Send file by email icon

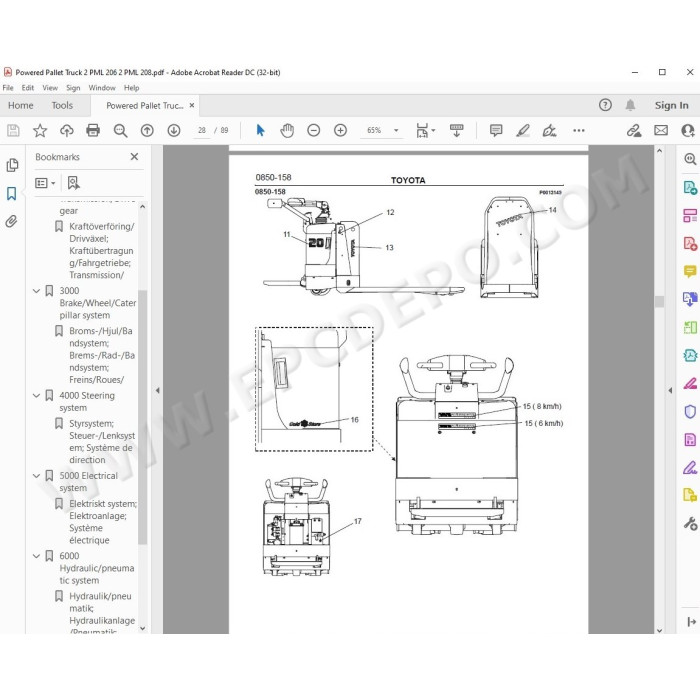coord(661,130)
